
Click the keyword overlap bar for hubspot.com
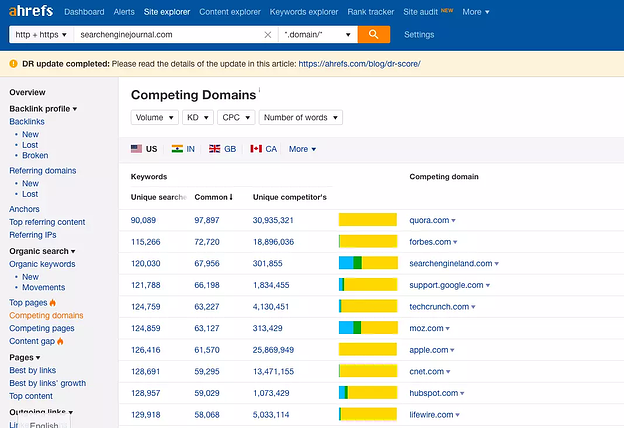tap(368, 393)
